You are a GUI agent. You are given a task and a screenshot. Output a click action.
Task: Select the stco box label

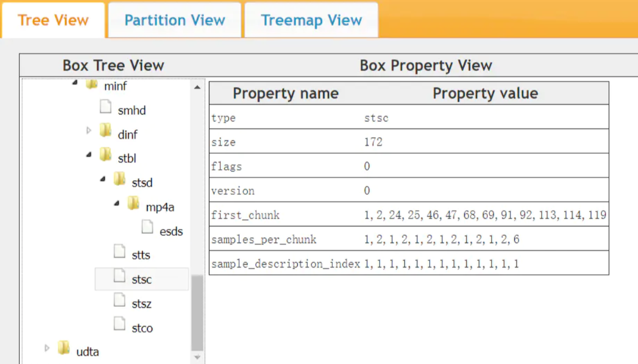pyautogui.click(x=143, y=328)
